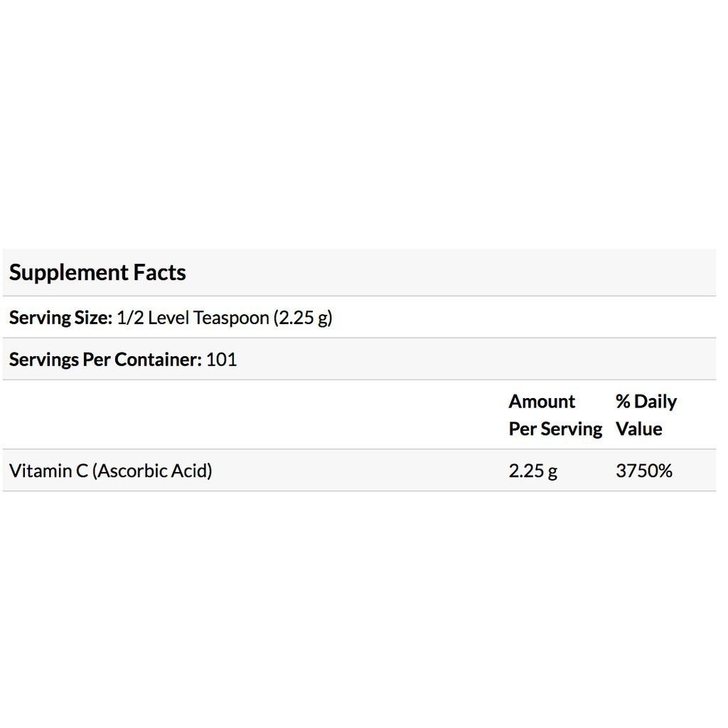Viewport: 728px width, 728px height.
Task: Click "% Daily" in the column header
Action: click(646, 402)
